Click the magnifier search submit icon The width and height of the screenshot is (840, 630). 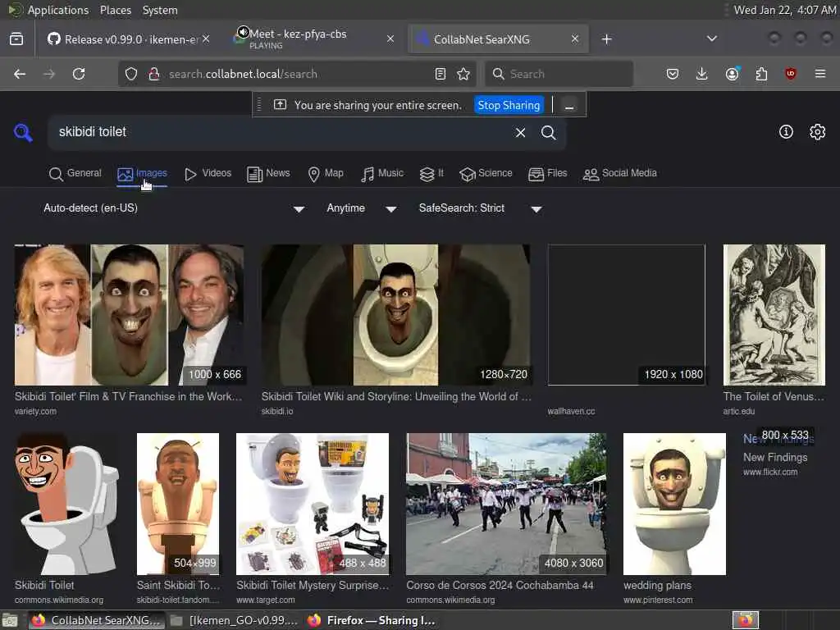coord(549,133)
